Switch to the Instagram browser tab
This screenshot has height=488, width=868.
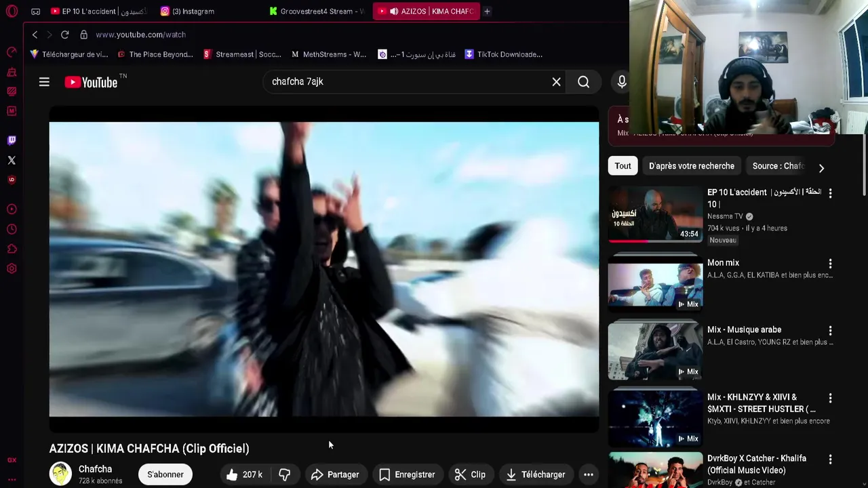[186, 12]
